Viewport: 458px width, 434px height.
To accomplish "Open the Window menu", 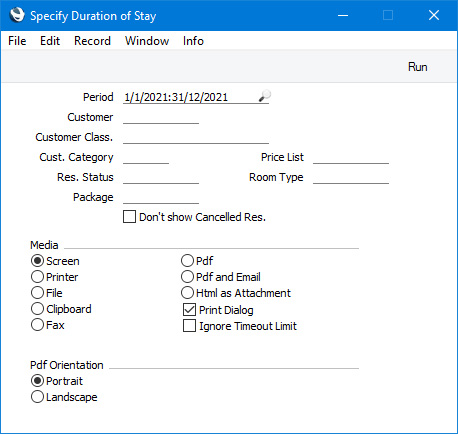I will (147, 41).
